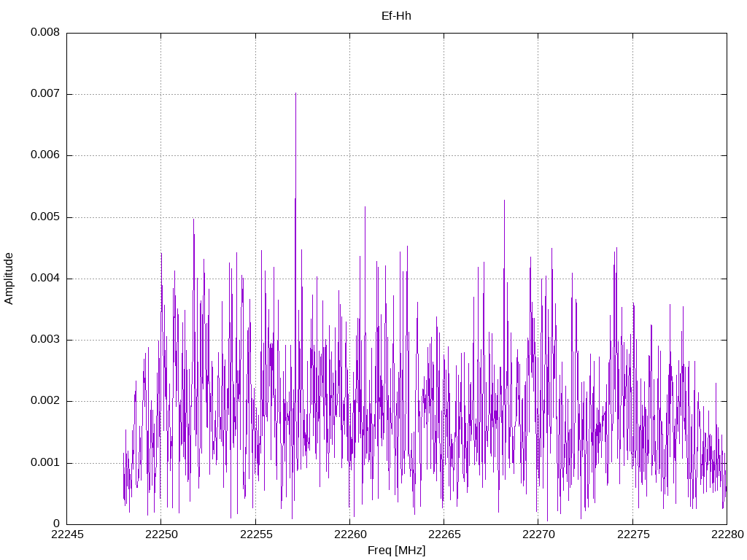This screenshot has height=560, width=747.
Task: Click y-axis tick value 0.004
Action: coord(45,278)
